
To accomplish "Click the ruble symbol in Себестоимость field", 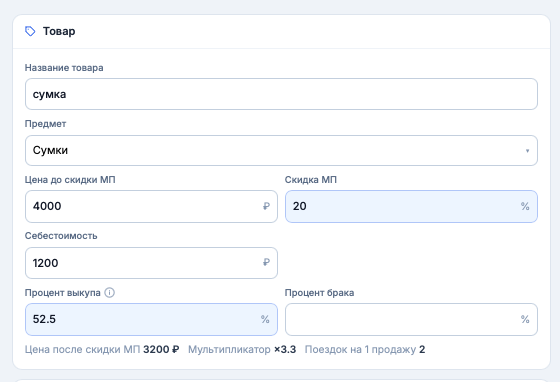I will pyautogui.click(x=266, y=263).
